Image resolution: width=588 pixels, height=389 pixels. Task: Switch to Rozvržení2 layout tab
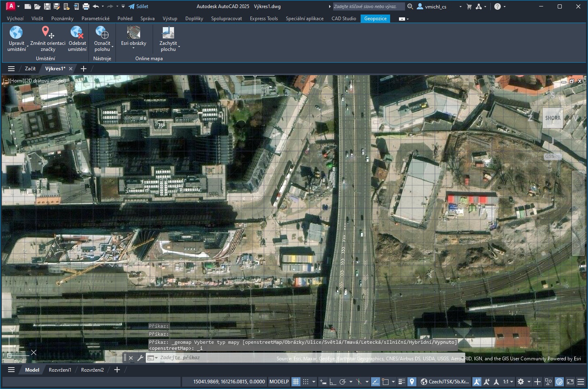92,370
